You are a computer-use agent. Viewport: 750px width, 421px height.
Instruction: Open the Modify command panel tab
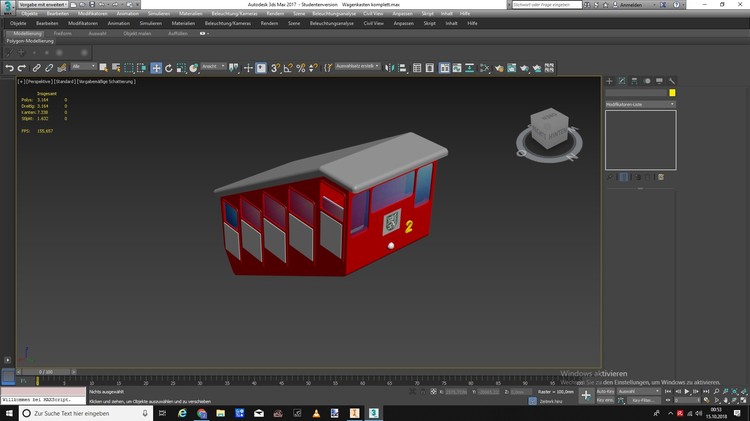coord(622,81)
